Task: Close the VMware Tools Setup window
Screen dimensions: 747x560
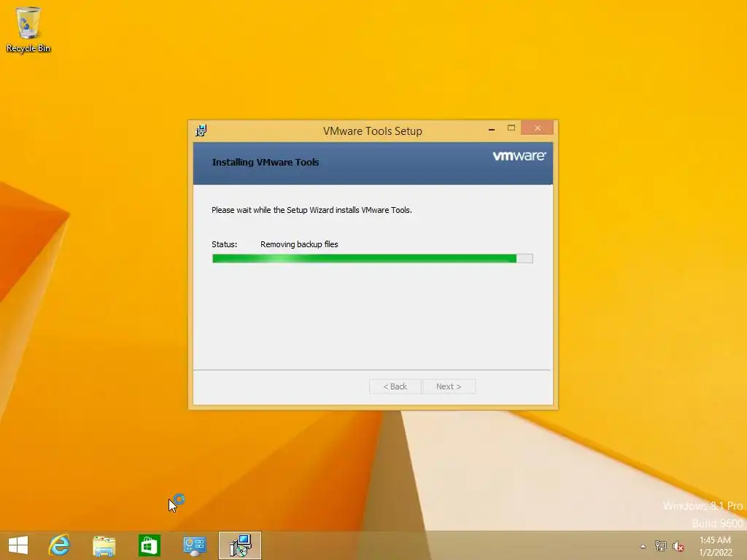Action: click(x=538, y=128)
